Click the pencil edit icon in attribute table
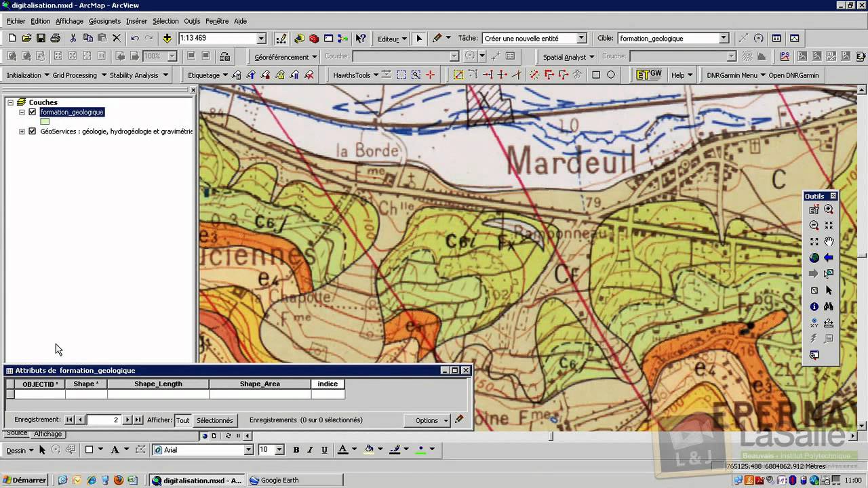 pos(459,420)
